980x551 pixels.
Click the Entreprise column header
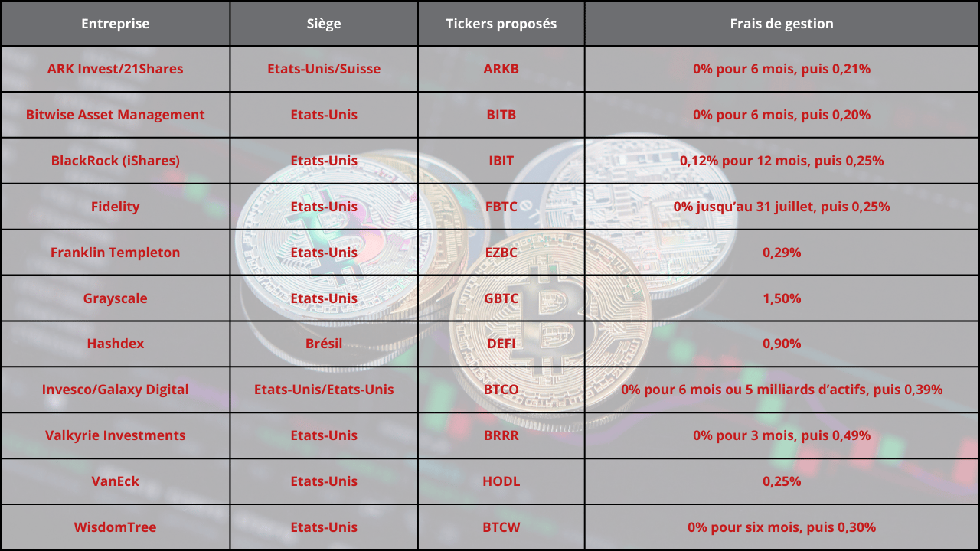tap(115, 24)
